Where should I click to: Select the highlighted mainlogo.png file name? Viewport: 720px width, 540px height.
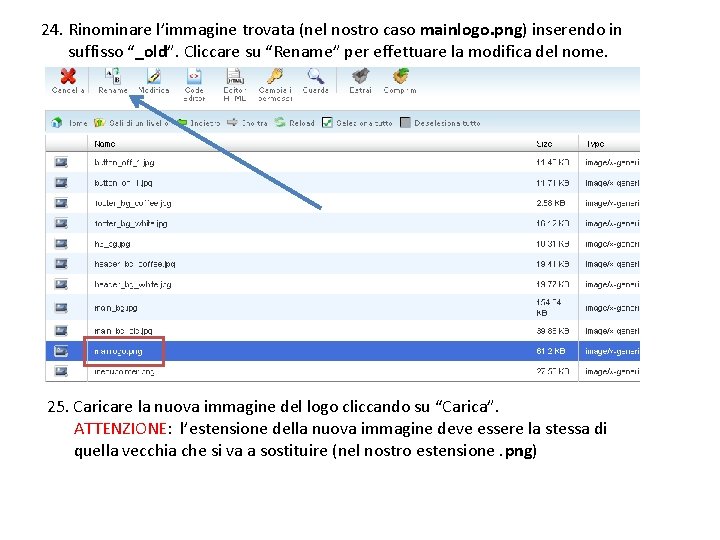(118, 351)
